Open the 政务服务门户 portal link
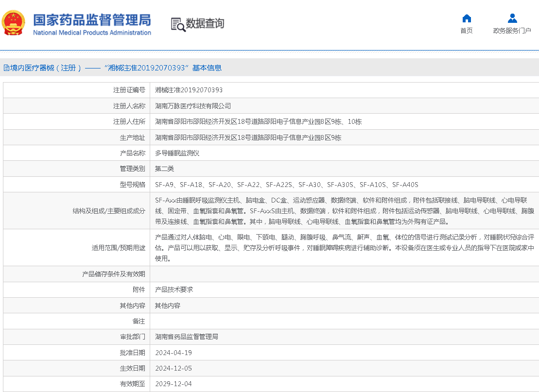539x392 pixels. point(512,30)
